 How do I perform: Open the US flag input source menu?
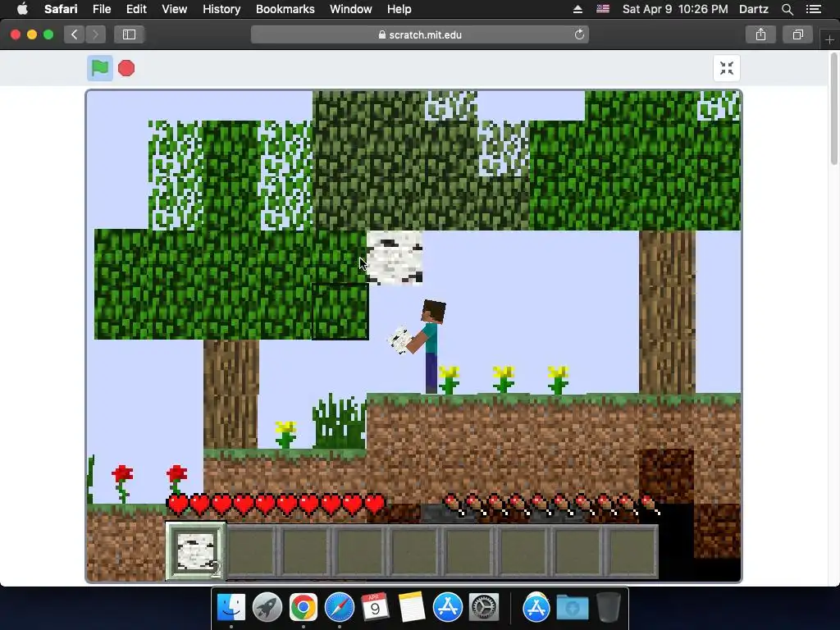click(603, 9)
